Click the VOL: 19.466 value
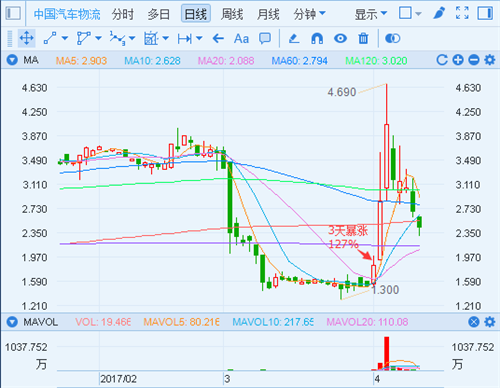500x388 pixels. click(x=103, y=322)
